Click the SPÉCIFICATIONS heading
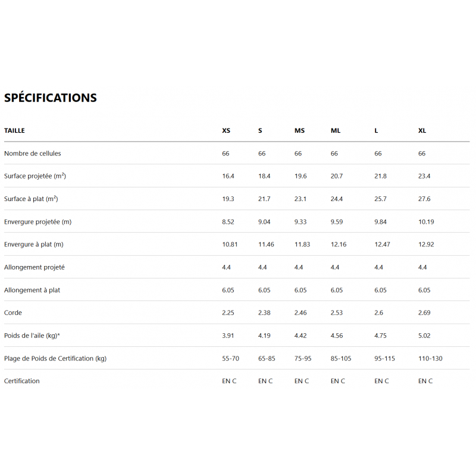 (x=51, y=98)
